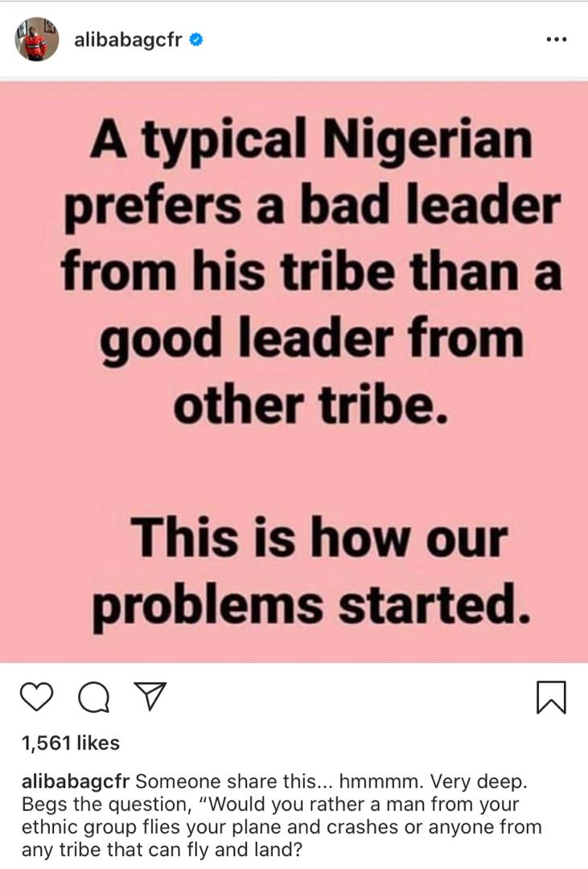Screen dimensions: 588x869
Task: Tap the 'good leader from' line
Action: (312, 340)
